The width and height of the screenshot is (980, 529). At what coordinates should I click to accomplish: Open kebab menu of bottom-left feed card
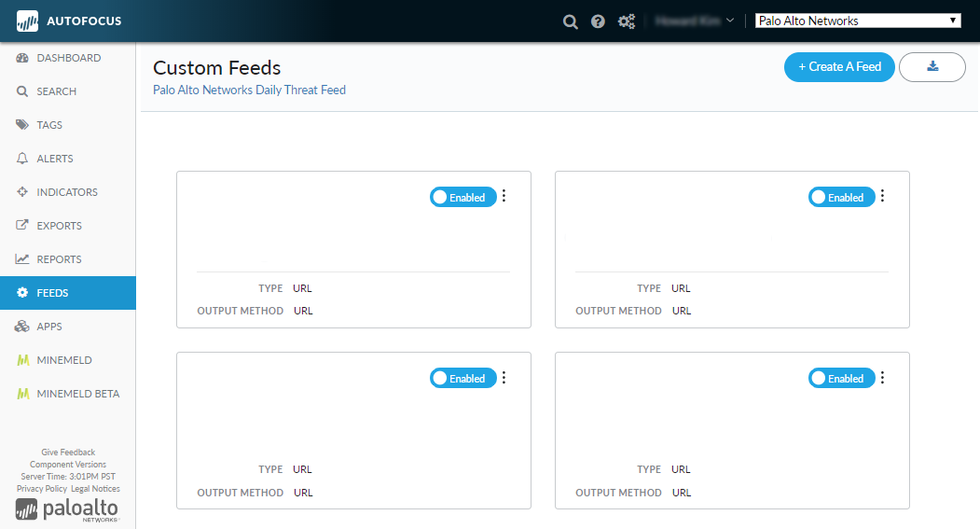[x=504, y=378]
